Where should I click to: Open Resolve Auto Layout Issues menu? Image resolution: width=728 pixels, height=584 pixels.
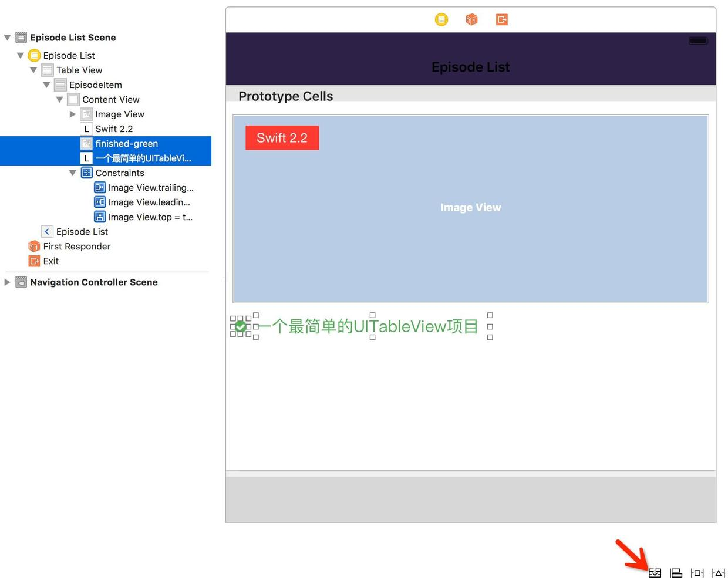[718, 573]
